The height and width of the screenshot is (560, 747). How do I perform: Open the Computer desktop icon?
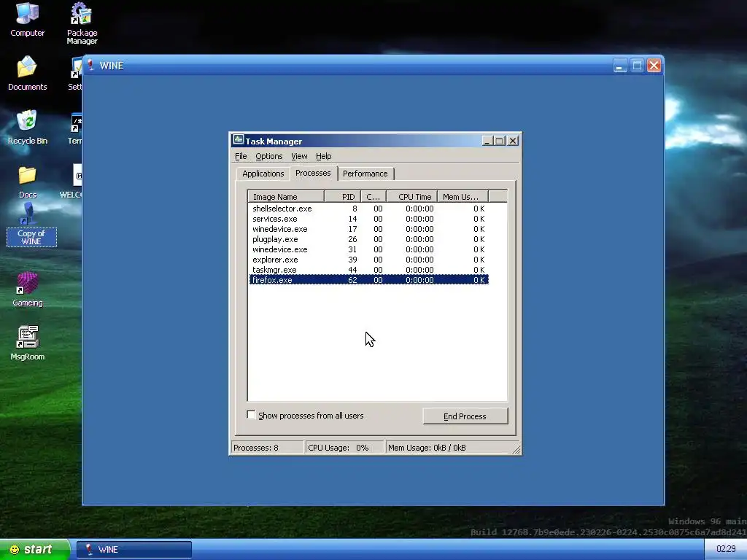click(27, 19)
